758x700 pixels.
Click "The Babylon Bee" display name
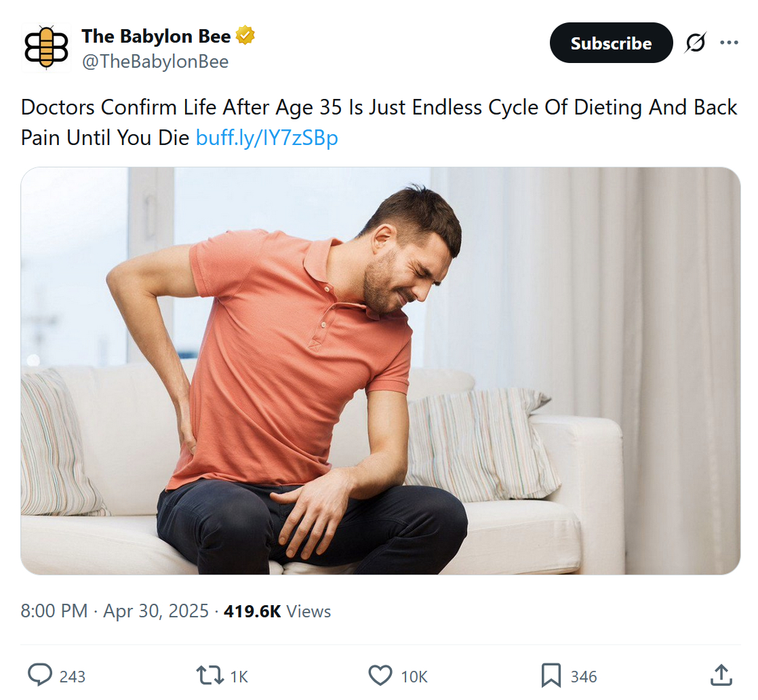(x=156, y=36)
